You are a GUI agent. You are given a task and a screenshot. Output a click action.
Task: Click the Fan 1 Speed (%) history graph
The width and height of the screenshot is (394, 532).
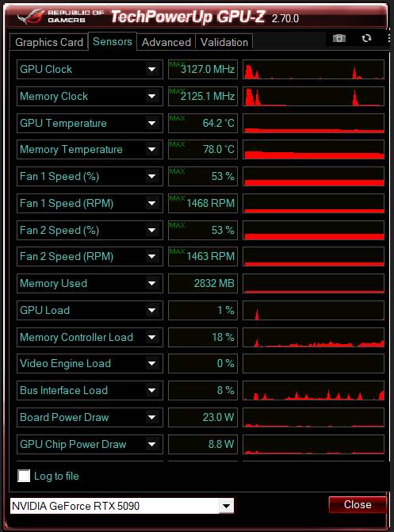pos(314,177)
